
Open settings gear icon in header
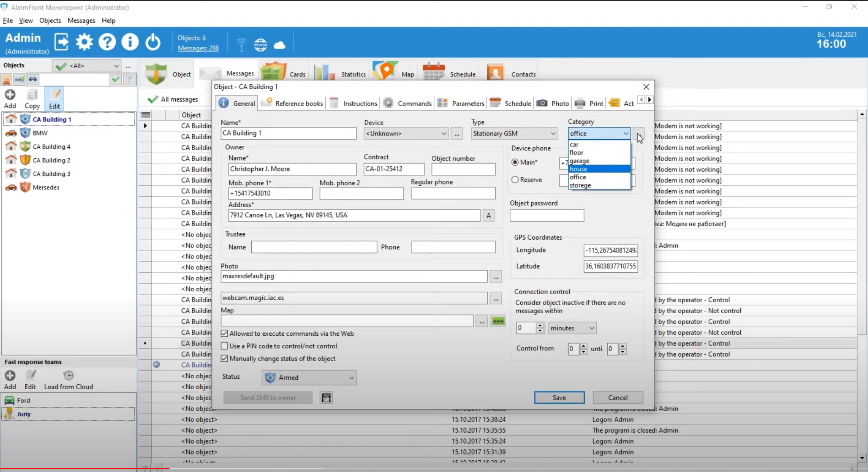[x=84, y=42]
